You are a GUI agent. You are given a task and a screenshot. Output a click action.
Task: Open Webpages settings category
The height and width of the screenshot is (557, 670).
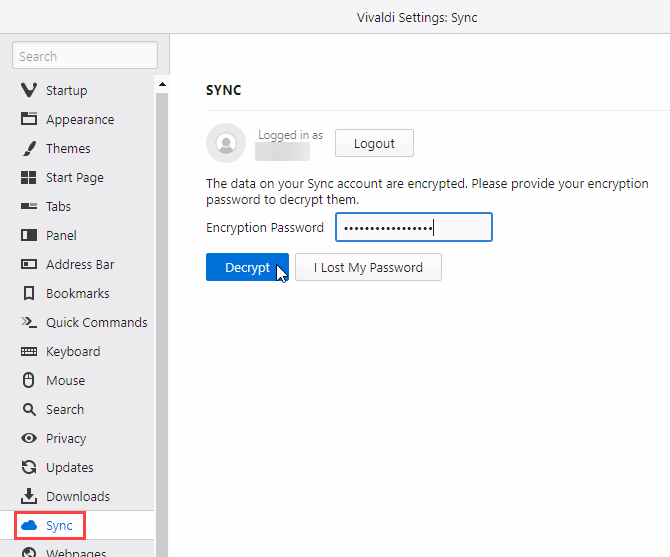point(77,549)
